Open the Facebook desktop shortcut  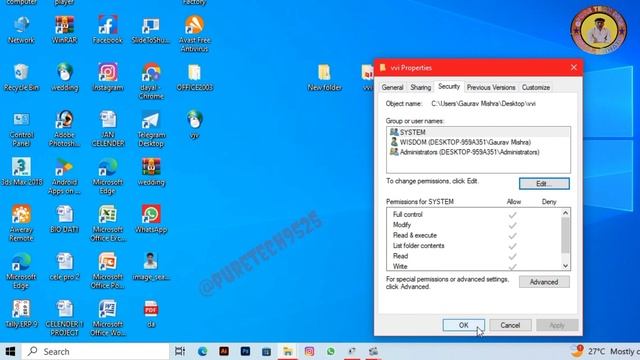(108, 30)
